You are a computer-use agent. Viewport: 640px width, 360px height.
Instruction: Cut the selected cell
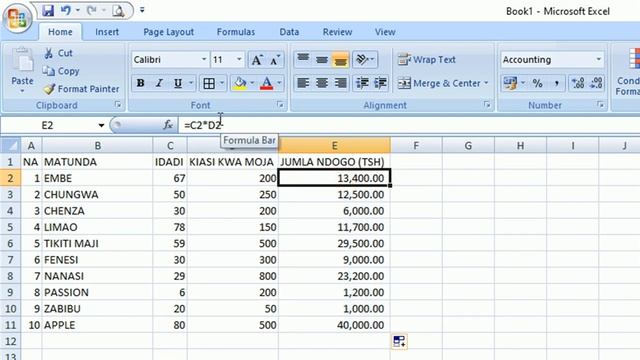pos(58,53)
